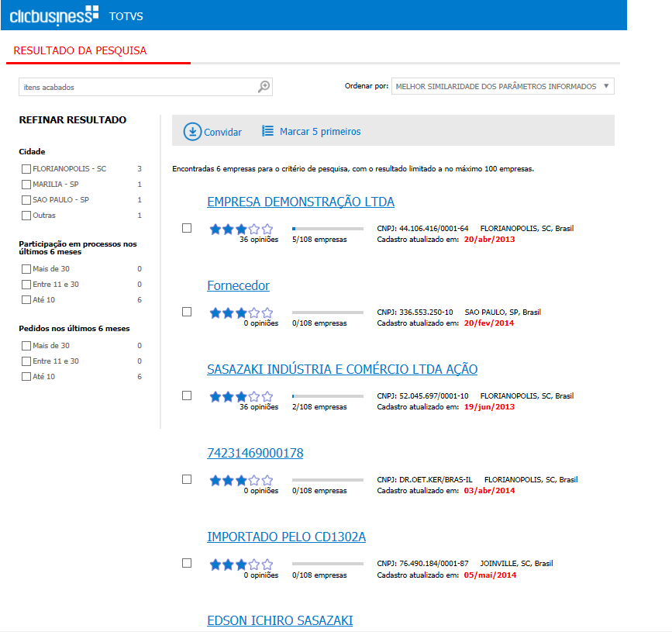Open IMPORTADO PELO CD1302A company link

point(286,537)
